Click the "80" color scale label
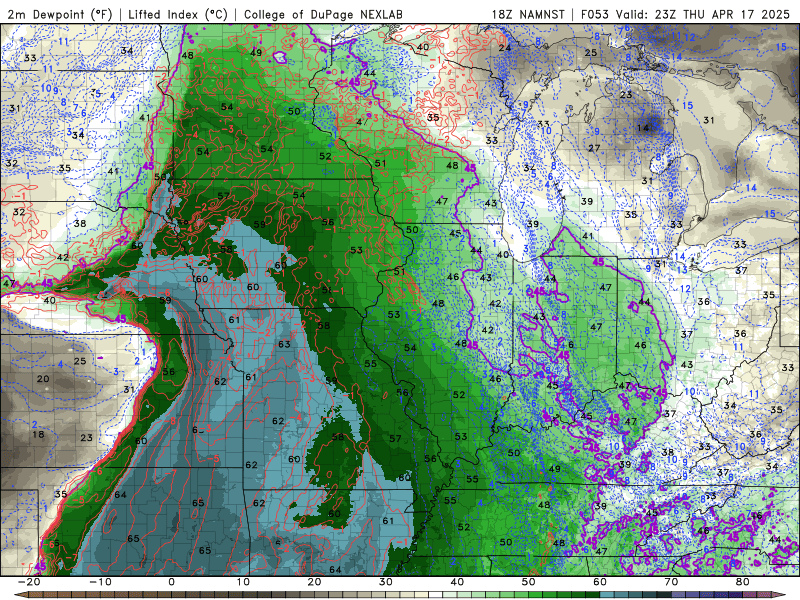 click(743, 582)
